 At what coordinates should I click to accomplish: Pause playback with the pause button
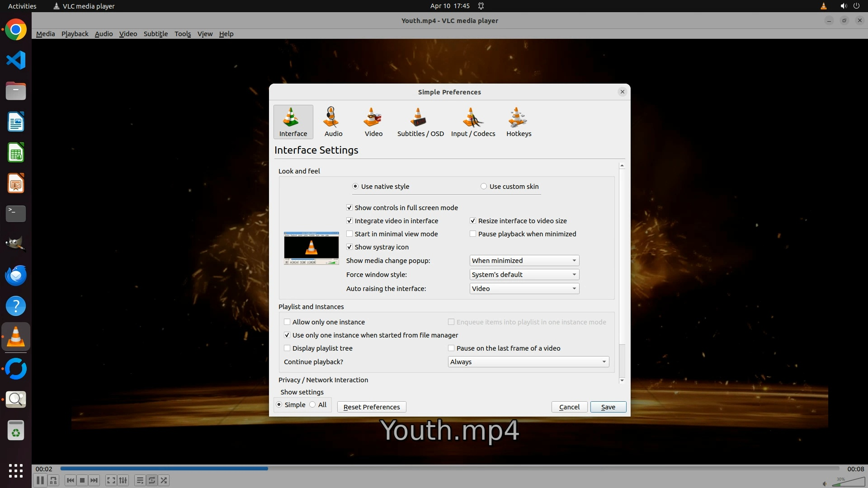40,480
